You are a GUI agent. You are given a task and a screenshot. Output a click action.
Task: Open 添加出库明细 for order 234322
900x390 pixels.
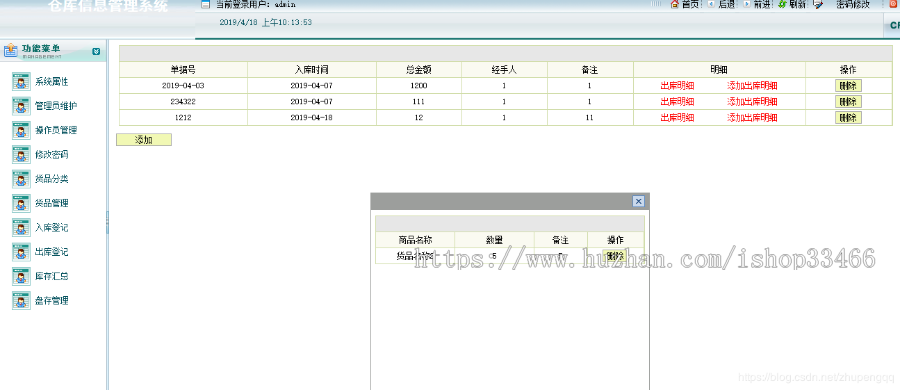tap(752, 102)
